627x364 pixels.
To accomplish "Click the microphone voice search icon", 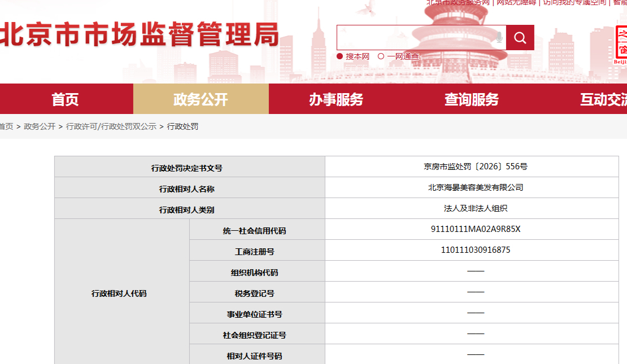I will [x=499, y=38].
